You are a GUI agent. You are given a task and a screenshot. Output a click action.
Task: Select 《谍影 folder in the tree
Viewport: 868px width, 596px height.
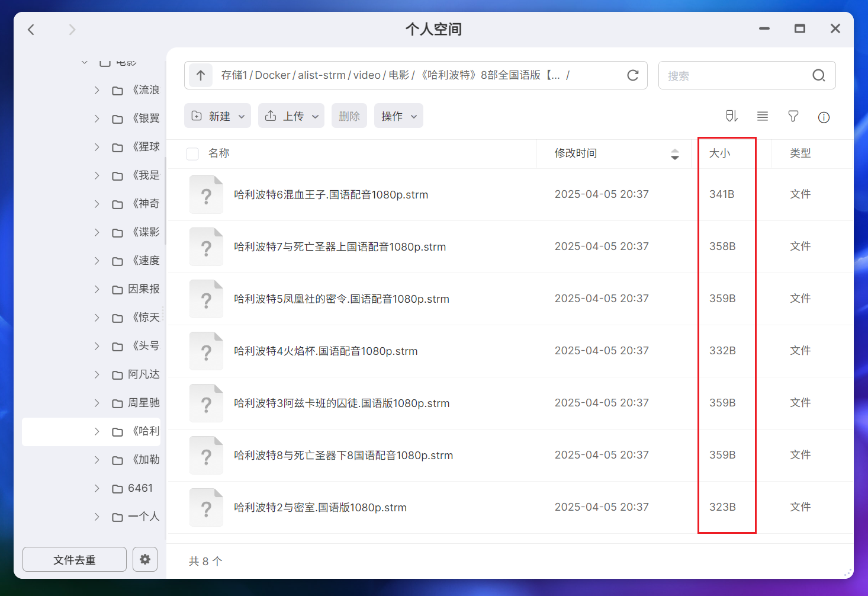[144, 232]
